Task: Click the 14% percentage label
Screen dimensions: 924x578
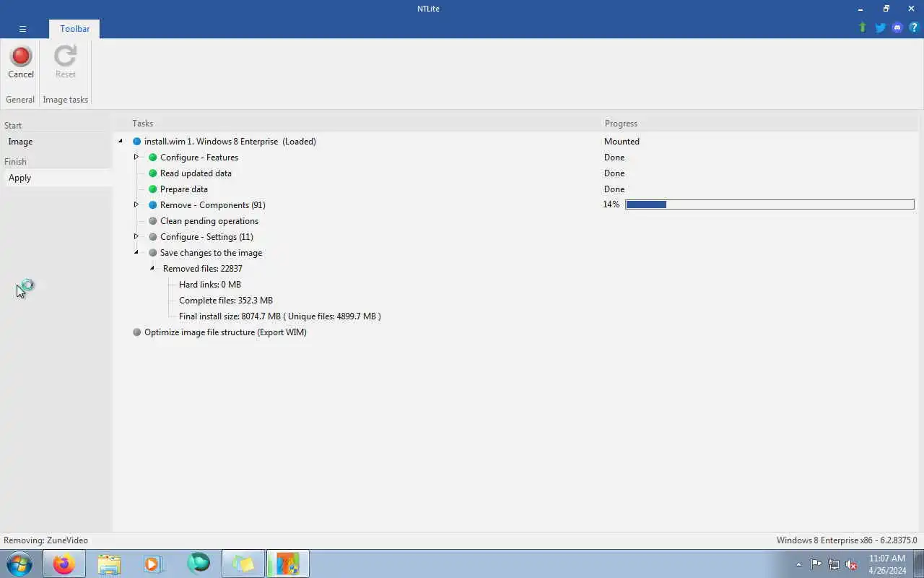Action: pyautogui.click(x=611, y=205)
